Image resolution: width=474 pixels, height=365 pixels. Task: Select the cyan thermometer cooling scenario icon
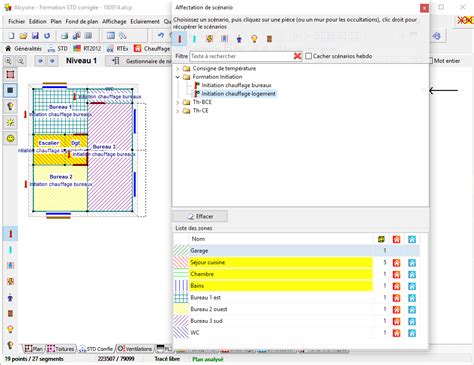194,39
